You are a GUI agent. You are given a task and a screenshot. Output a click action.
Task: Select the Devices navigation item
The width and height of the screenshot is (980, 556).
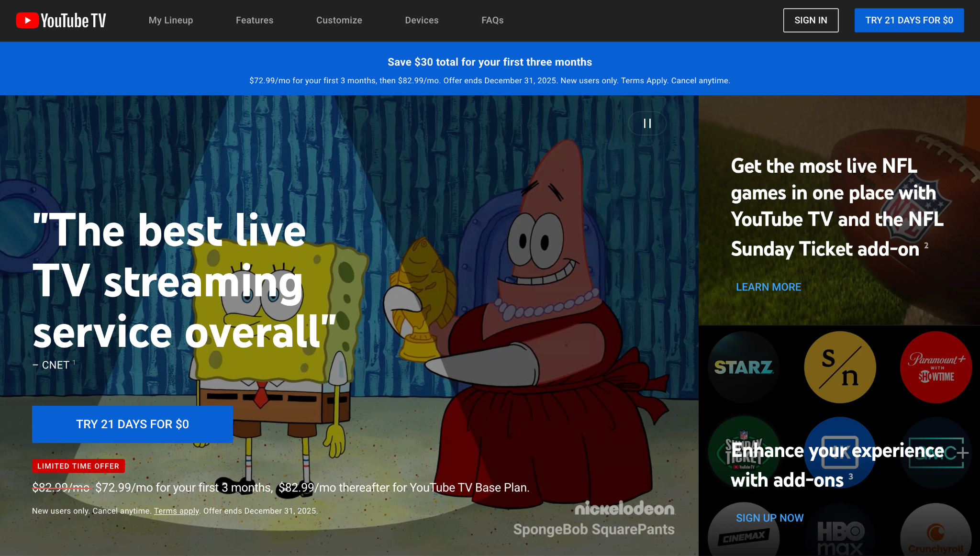tap(422, 20)
